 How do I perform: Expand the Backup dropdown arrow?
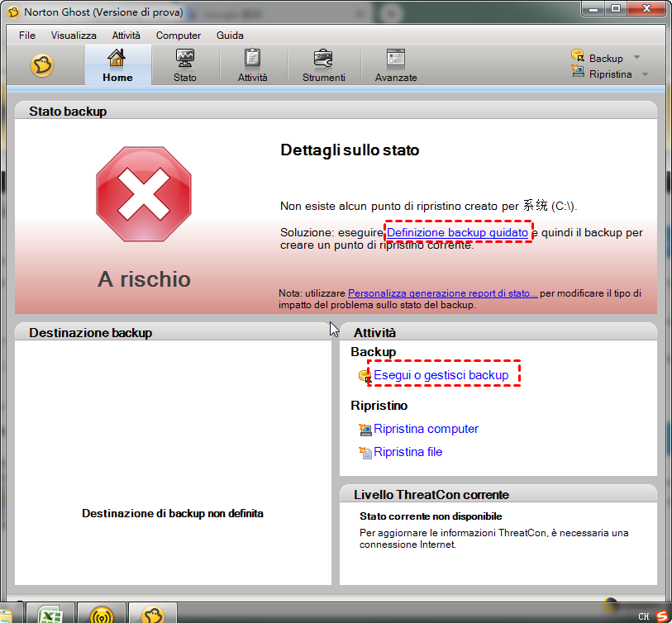pos(636,57)
